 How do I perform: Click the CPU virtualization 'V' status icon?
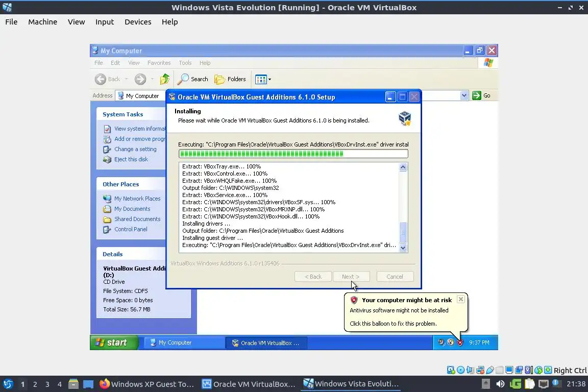coord(529,370)
